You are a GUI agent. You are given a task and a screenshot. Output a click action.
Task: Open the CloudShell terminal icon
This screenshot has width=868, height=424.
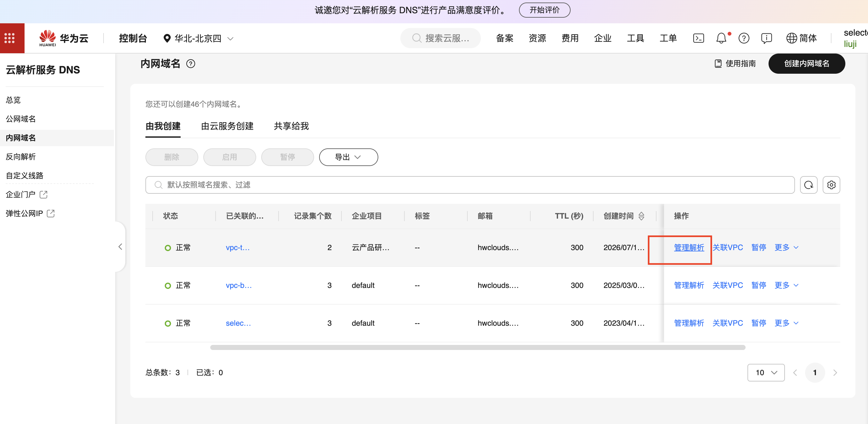coord(698,38)
